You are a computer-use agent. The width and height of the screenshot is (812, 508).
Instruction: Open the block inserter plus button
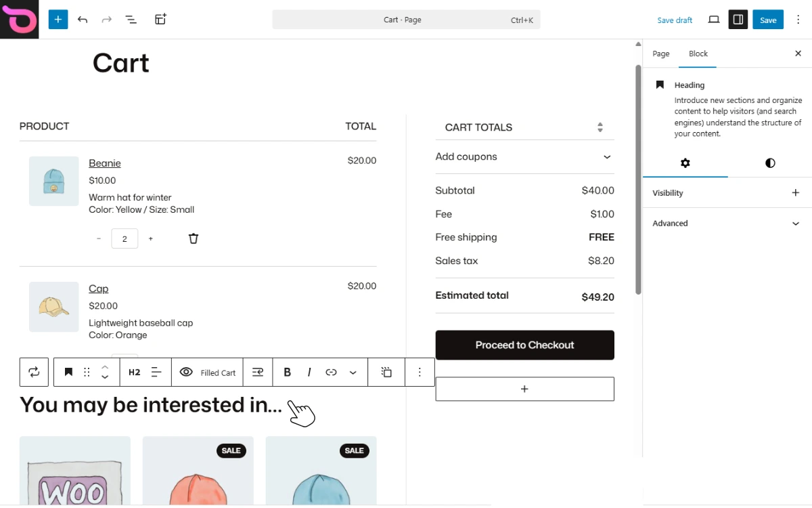point(58,20)
